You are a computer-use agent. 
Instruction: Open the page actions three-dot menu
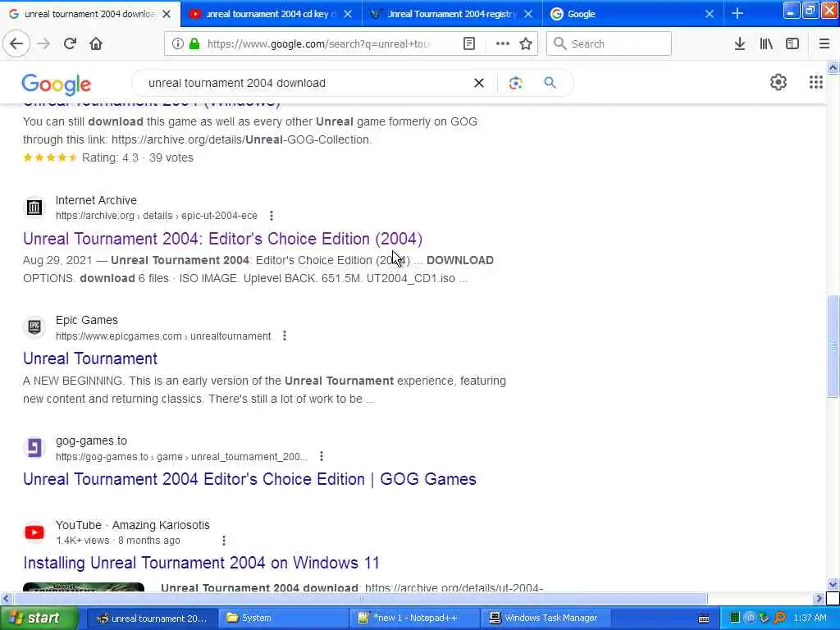[503, 44]
